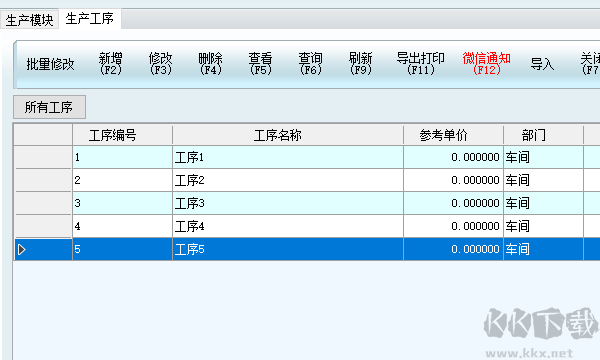Open the 批量修改 batch edit function

pyautogui.click(x=50, y=64)
